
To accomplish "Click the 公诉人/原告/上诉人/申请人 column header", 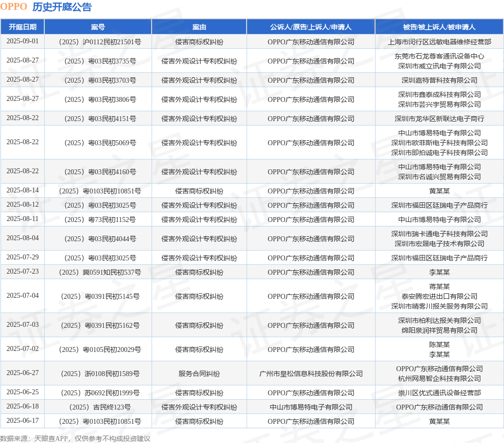I will pyautogui.click(x=311, y=27).
